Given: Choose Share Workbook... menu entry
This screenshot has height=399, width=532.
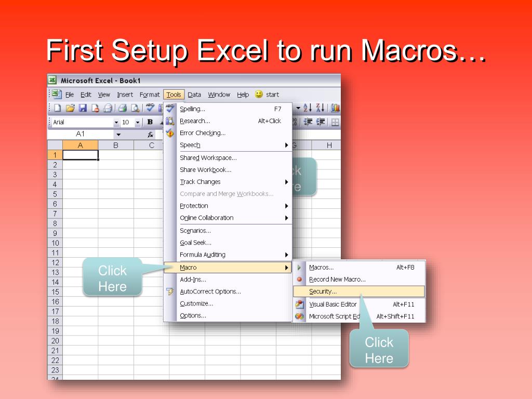Looking at the screenshot, I should coord(228,170).
